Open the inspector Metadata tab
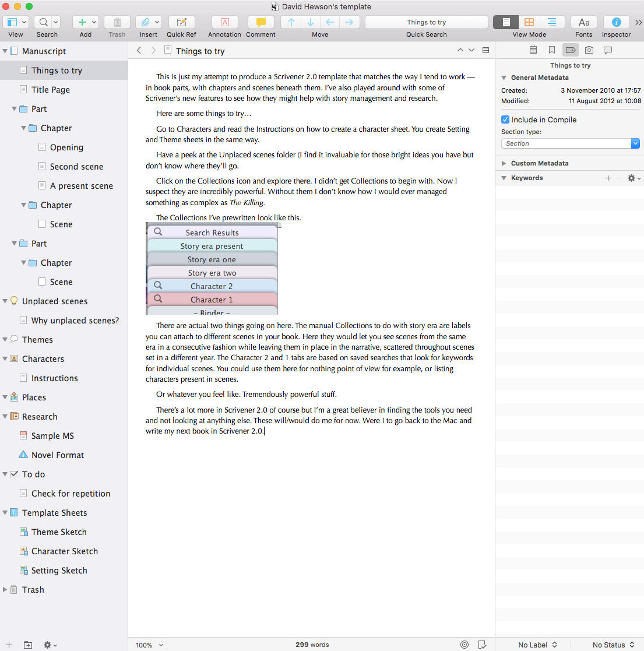Screen dimensions: 644x651 click(571, 50)
